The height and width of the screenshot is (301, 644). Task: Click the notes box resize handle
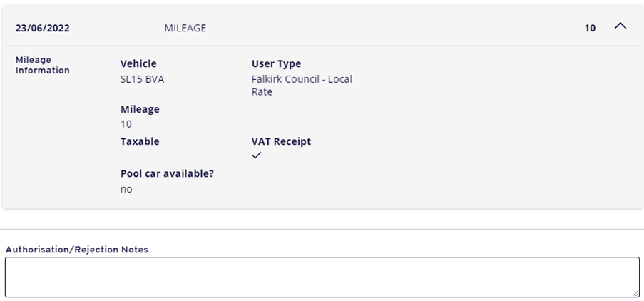tap(635, 292)
